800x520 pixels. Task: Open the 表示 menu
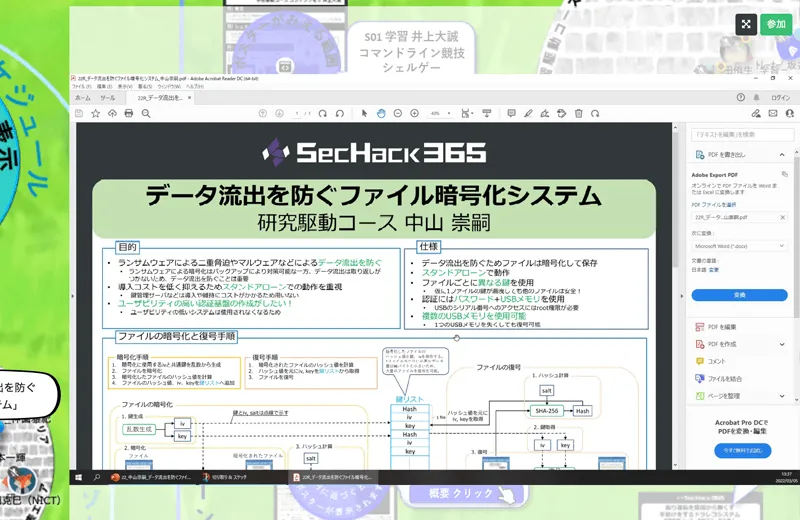(x=124, y=87)
